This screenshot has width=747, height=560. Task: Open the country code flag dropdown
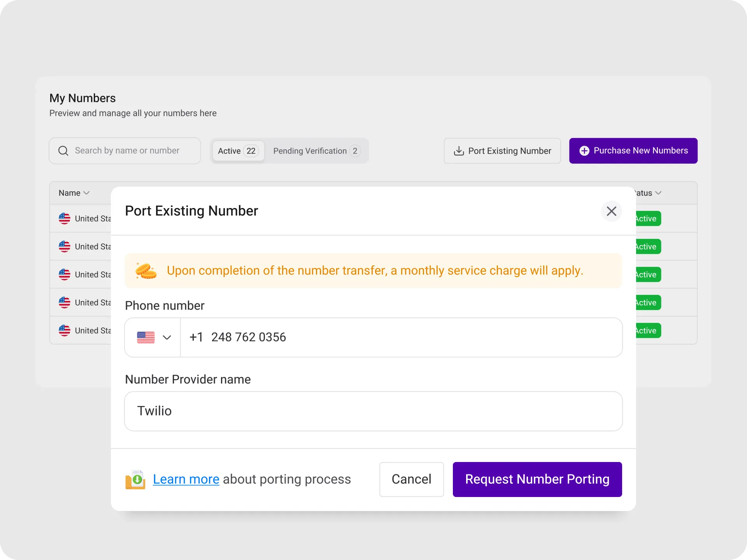[153, 337]
